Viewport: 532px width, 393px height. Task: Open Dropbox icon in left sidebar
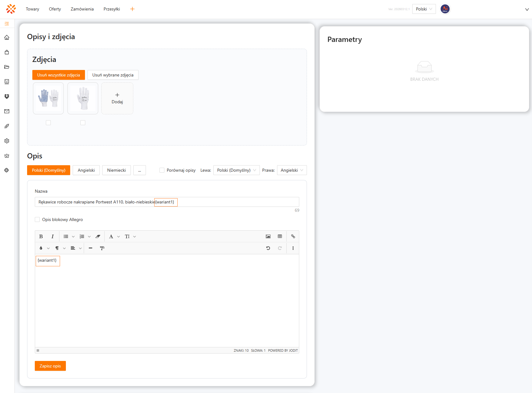7,96
